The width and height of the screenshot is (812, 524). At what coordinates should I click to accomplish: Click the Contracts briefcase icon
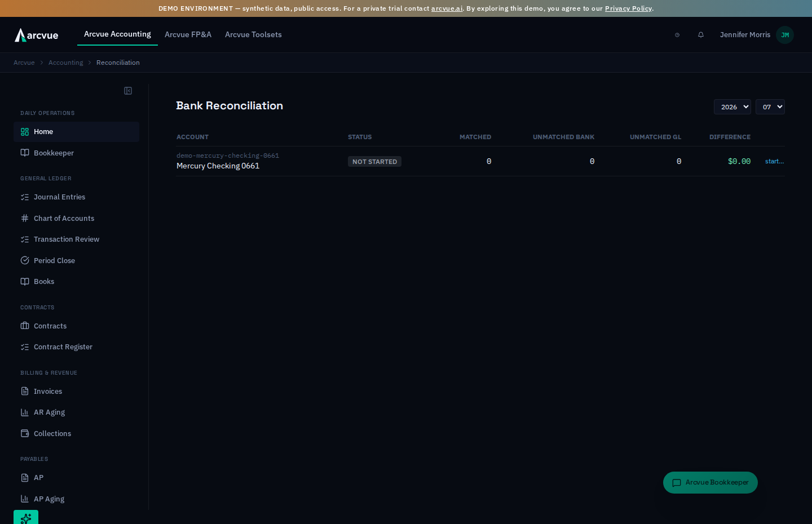(x=25, y=326)
